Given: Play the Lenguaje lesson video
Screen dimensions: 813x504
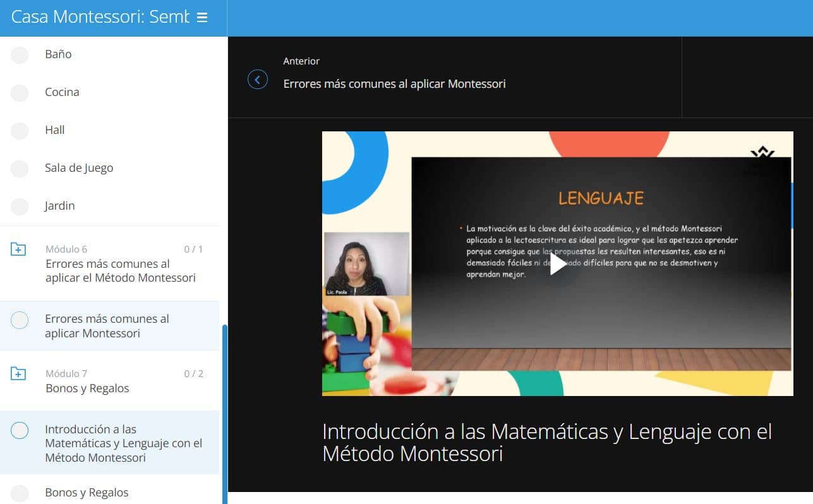Looking at the screenshot, I should tap(558, 264).
